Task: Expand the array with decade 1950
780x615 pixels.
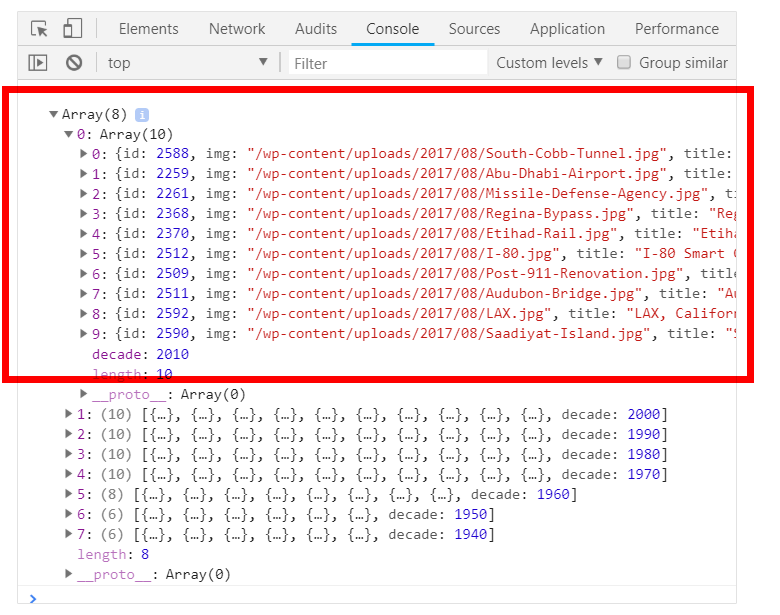Action: point(69,514)
